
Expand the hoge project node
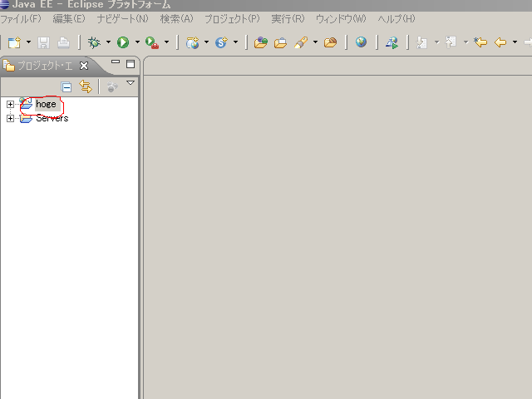coord(10,104)
